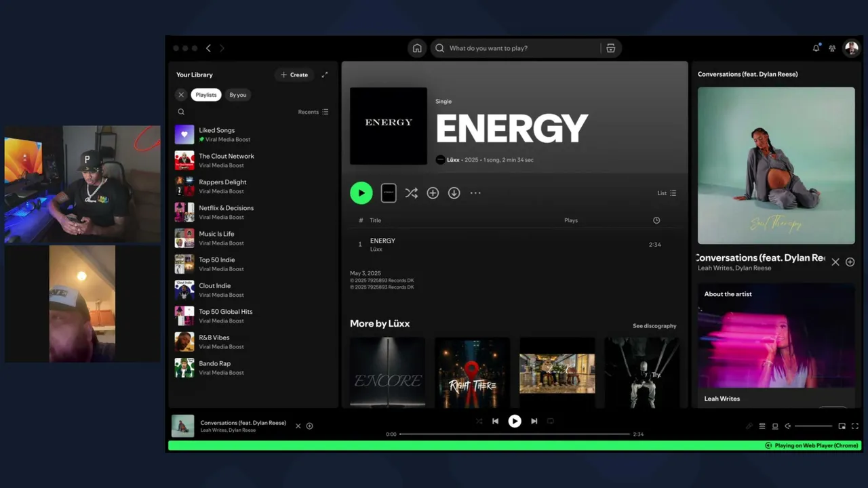Download the ENERGY single
The width and height of the screenshot is (868, 488).
tap(454, 193)
